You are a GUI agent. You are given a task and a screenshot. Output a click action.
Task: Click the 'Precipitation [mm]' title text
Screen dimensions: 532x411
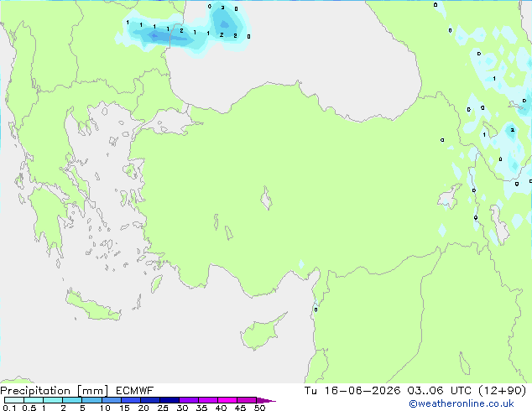(x=55, y=391)
